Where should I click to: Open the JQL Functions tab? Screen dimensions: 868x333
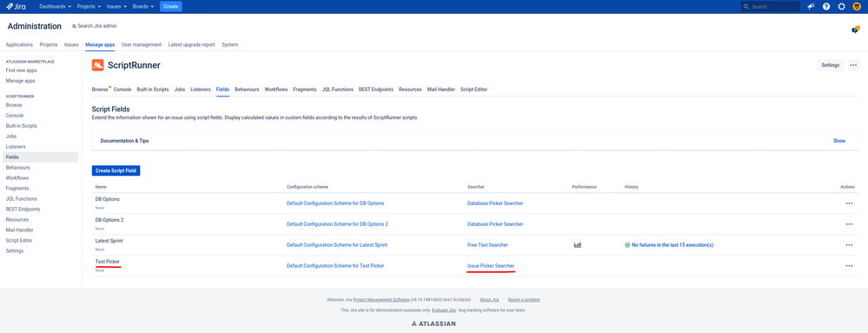coord(338,90)
